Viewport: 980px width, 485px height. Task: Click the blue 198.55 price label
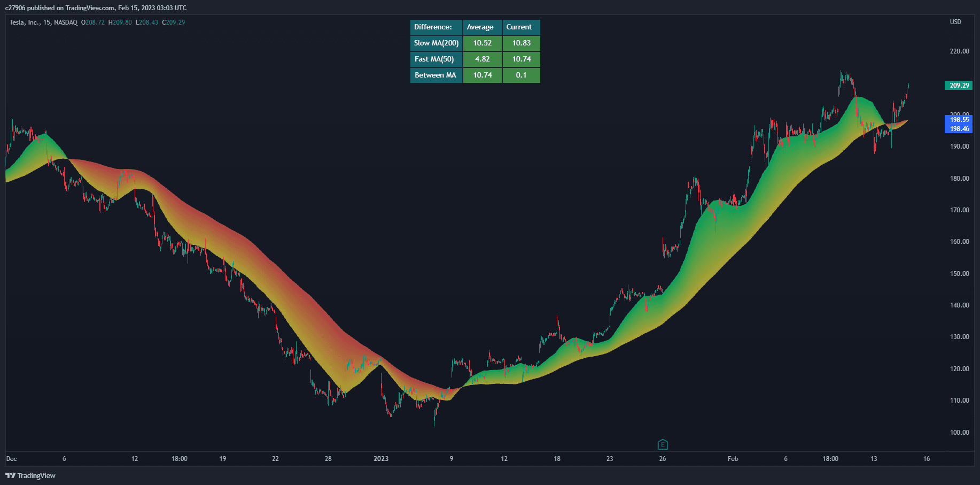(959, 120)
